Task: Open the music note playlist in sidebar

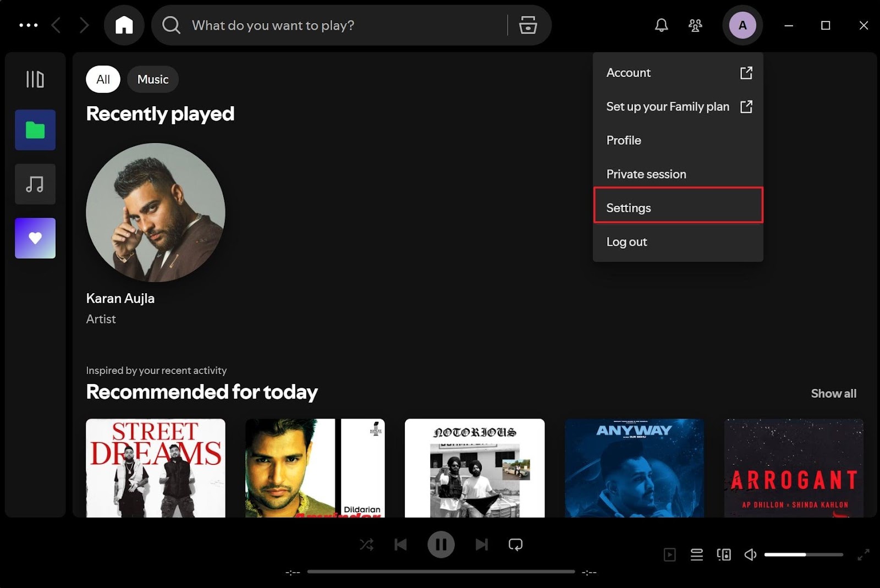Action: [x=35, y=184]
